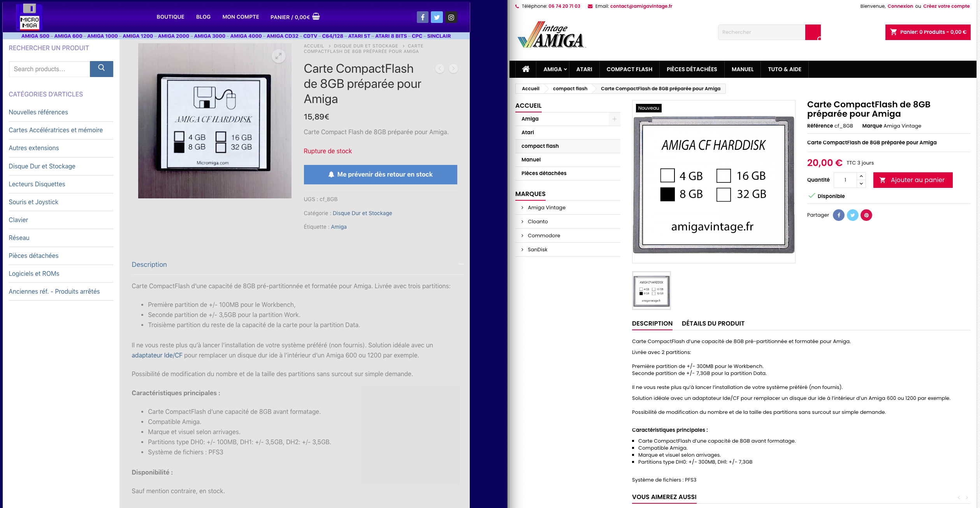Screen dimensions: 980x508
Task: Go to next product arrow on Micromiga
Action: point(453,68)
